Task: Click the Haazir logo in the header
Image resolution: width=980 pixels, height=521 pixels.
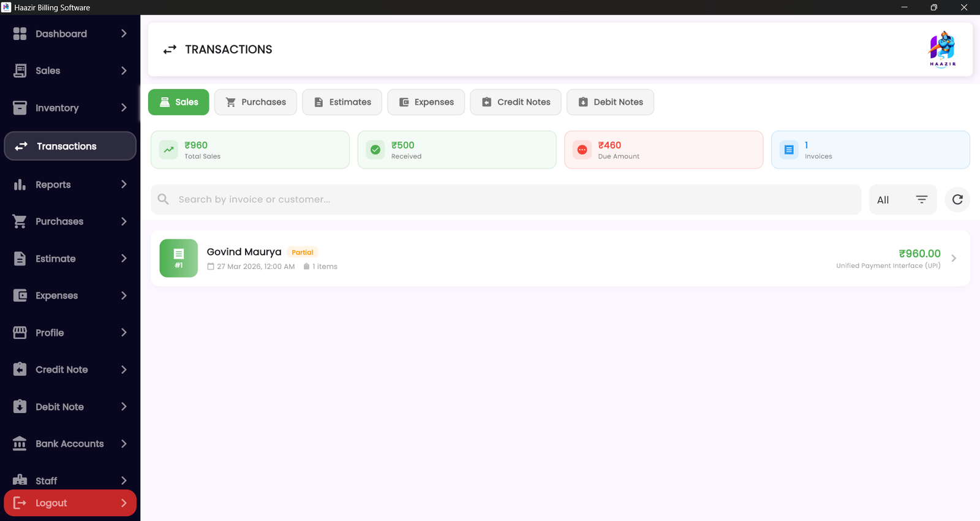Action: pyautogui.click(x=942, y=49)
